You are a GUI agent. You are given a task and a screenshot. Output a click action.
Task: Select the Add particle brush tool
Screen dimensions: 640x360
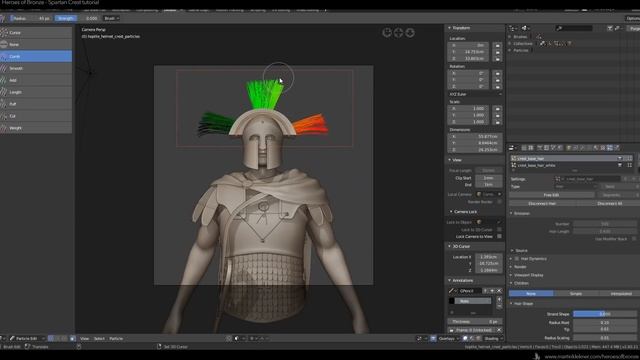[36, 80]
